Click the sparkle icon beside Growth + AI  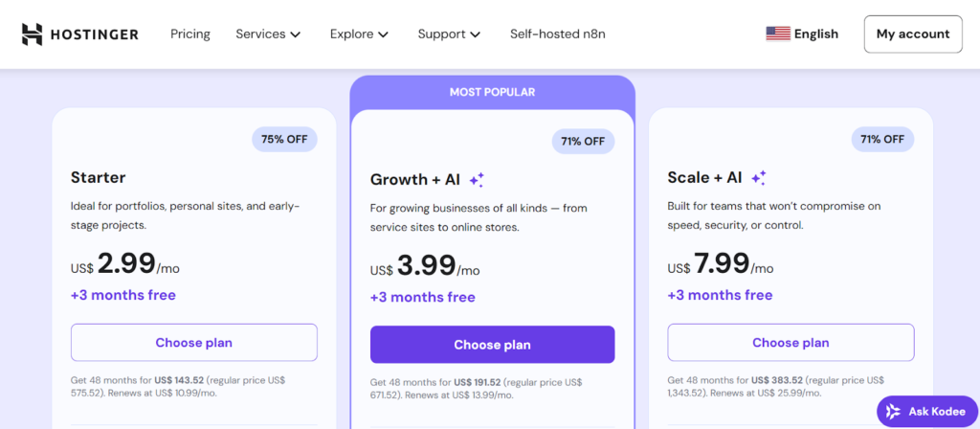pos(477,179)
